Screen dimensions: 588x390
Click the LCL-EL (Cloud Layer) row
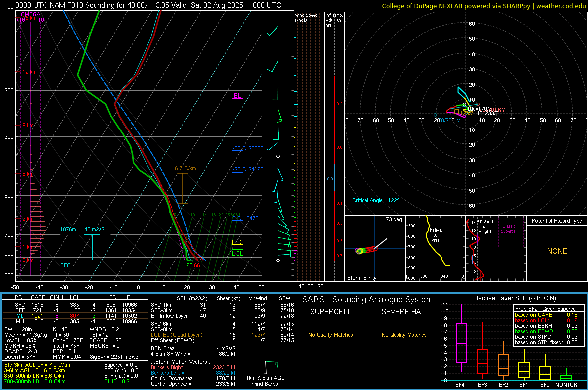pos(222,335)
